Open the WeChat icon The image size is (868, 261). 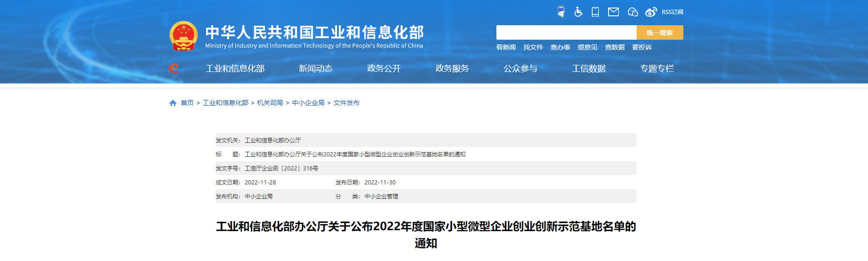632,12
